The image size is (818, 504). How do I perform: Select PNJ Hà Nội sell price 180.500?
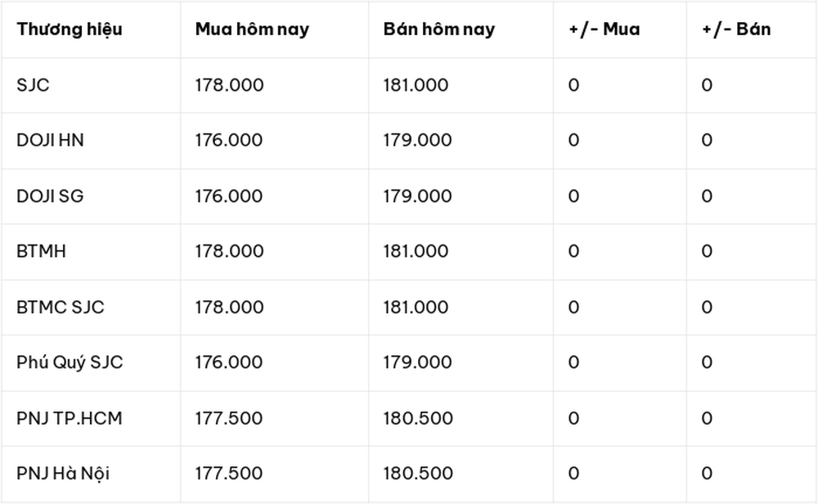[418, 474]
